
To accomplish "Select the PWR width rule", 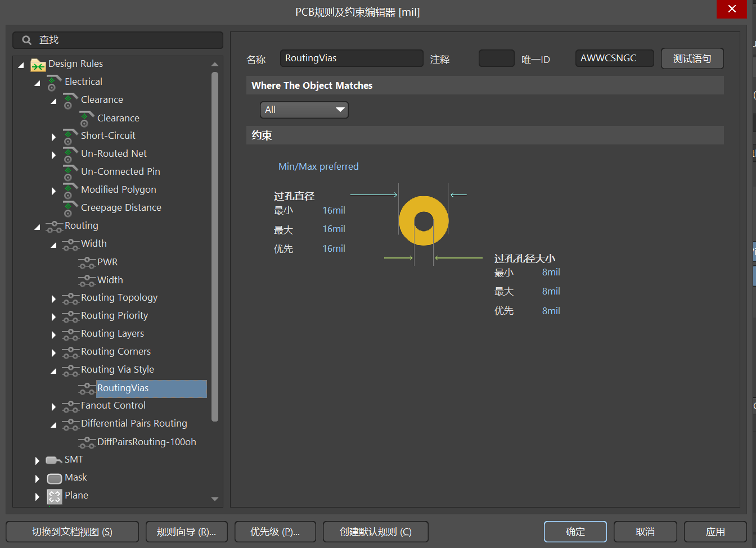I will pyautogui.click(x=107, y=262).
